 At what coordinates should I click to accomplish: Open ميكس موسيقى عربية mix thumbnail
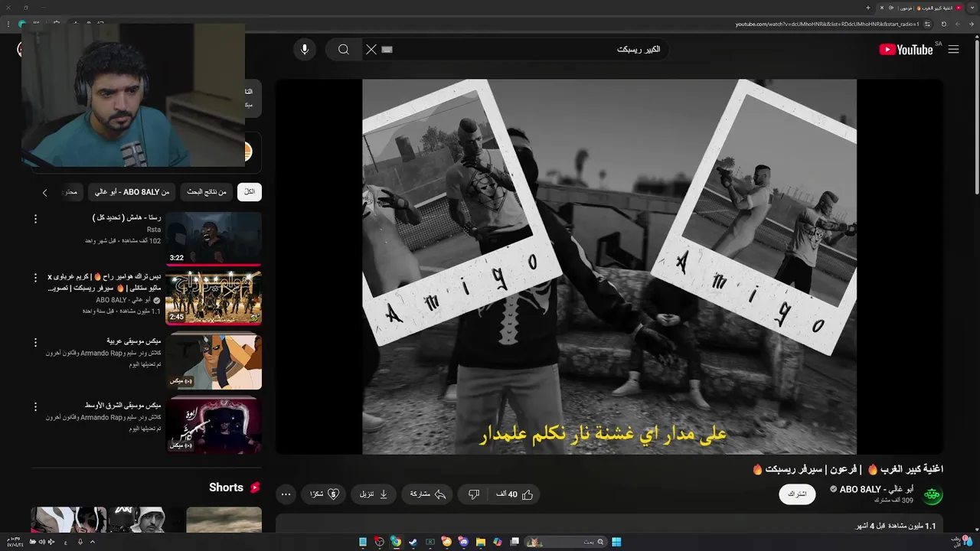[x=214, y=361]
